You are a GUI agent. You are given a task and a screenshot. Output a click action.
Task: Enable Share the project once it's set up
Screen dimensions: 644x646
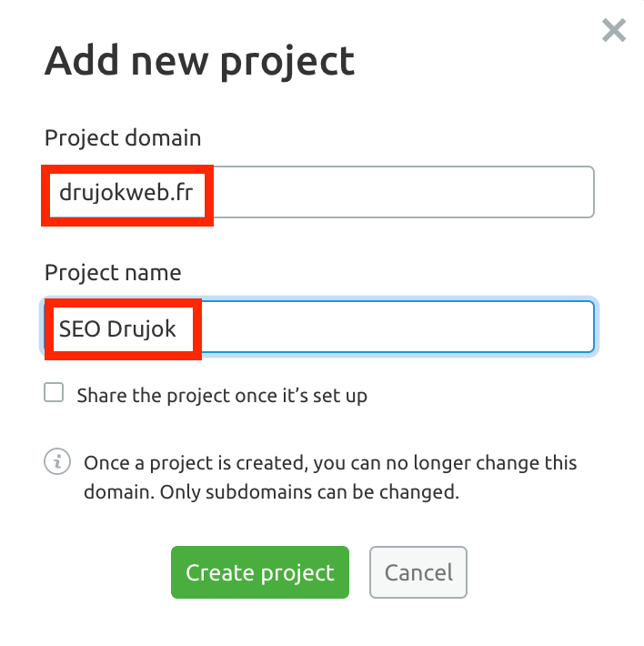coord(54,392)
